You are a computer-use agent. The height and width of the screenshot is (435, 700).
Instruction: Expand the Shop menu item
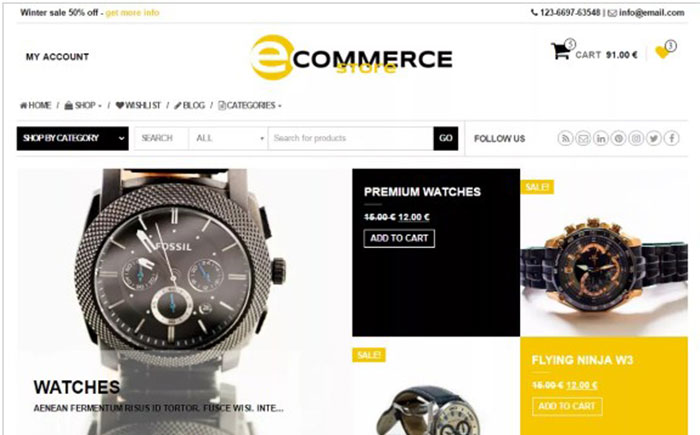pyautogui.click(x=83, y=105)
